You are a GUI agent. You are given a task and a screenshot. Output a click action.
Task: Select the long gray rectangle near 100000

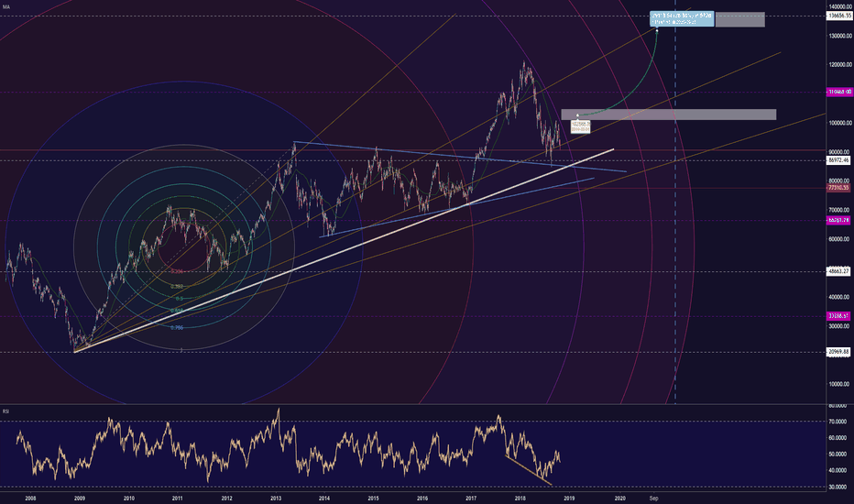[669, 115]
